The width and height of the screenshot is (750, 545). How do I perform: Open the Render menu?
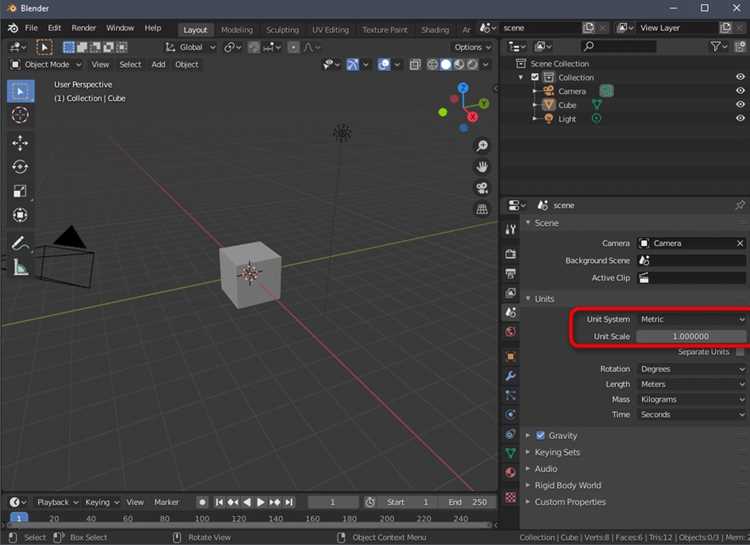84,28
